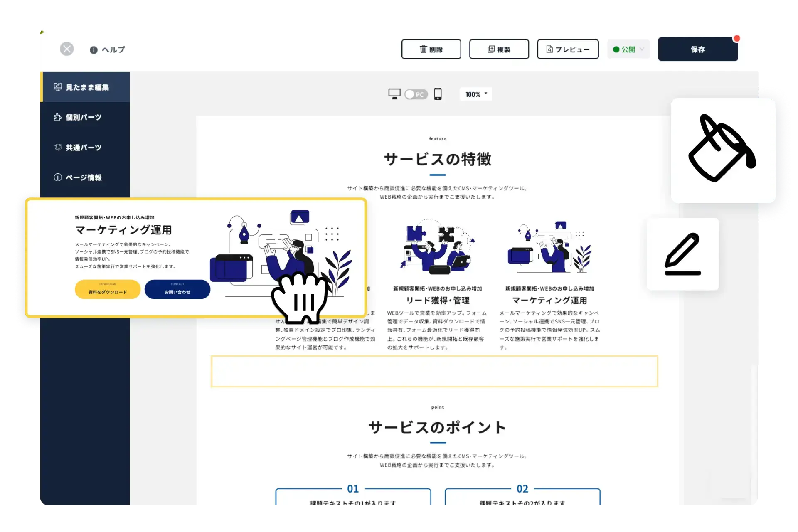Viewport: 798px width, 532px height.
Task: Open the ページ情報 panel
Action: (x=82, y=177)
